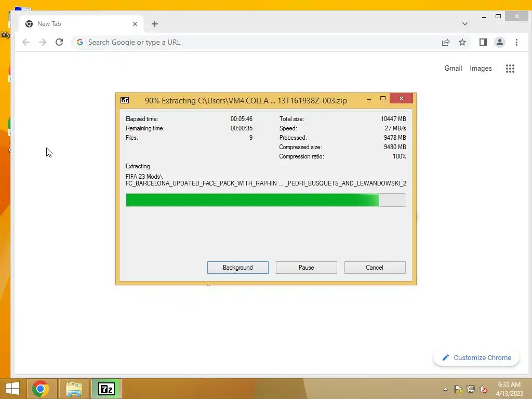The image size is (532, 399).
Task: Open a new Chrome tab with plus
Action: [155, 24]
